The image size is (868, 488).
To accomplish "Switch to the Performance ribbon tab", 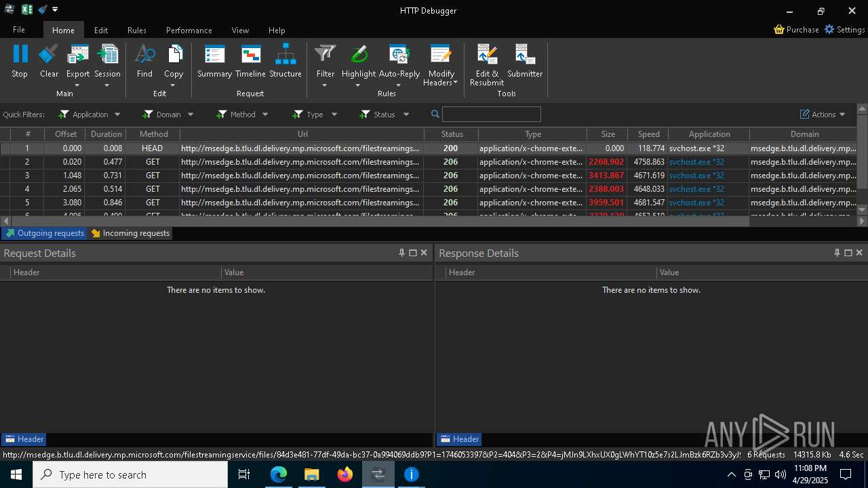I will 189,30.
